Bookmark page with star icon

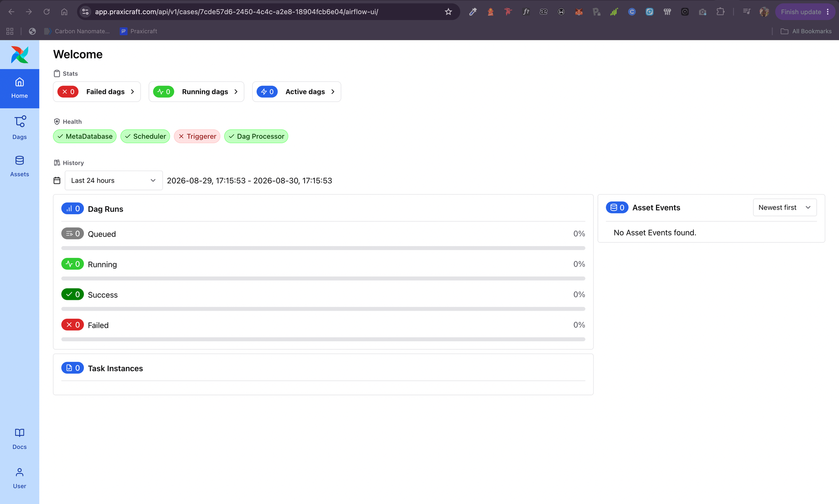pos(448,12)
